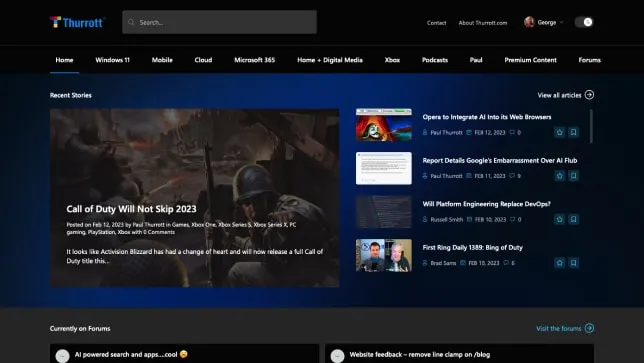Open the Call of Duty featured image
644x363 pixels.
[x=195, y=198]
